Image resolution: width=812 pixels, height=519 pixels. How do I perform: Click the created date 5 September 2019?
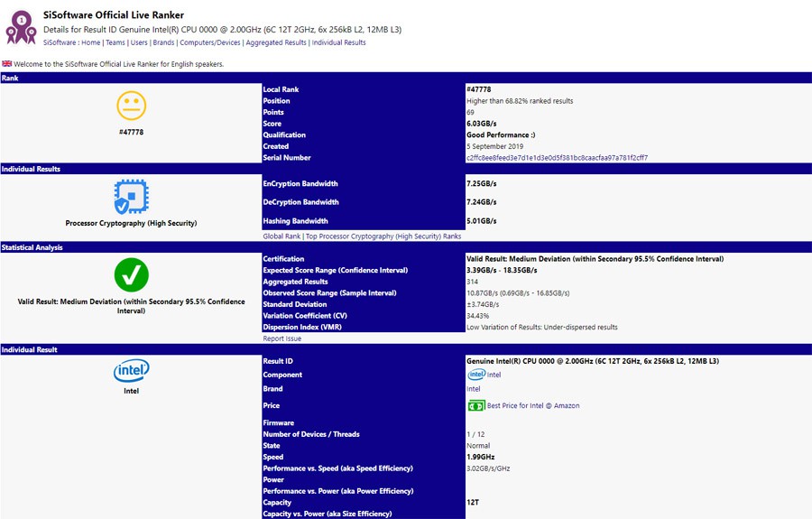(x=494, y=146)
